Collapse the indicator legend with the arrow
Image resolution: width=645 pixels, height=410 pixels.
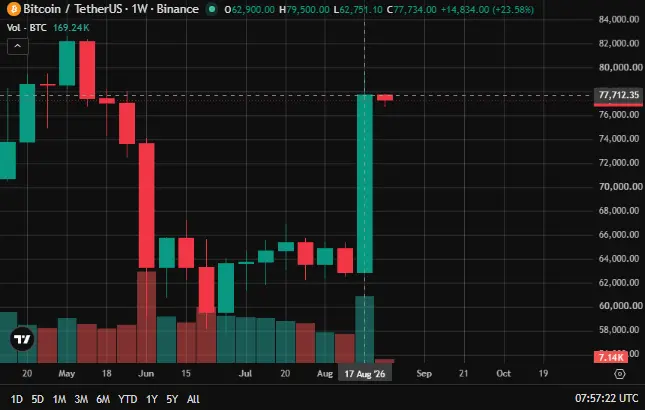click(x=18, y=46)
